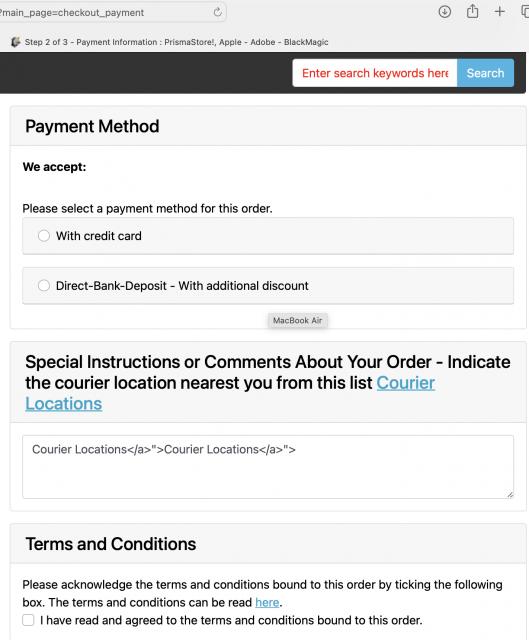Open a new tab with plus icon
Viewport: 529px width, 640px height.
tap(500, 11)
